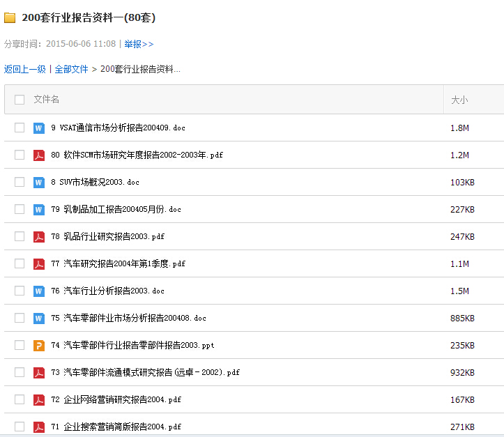Open 全部文件 breadcrumb link
The height and width of the screenshot is (437, 504).
coord(71,69)
